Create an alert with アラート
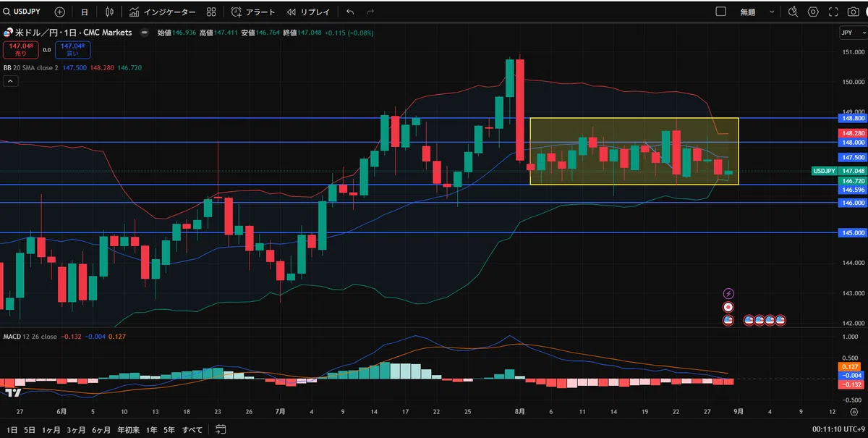 (253, 12)
